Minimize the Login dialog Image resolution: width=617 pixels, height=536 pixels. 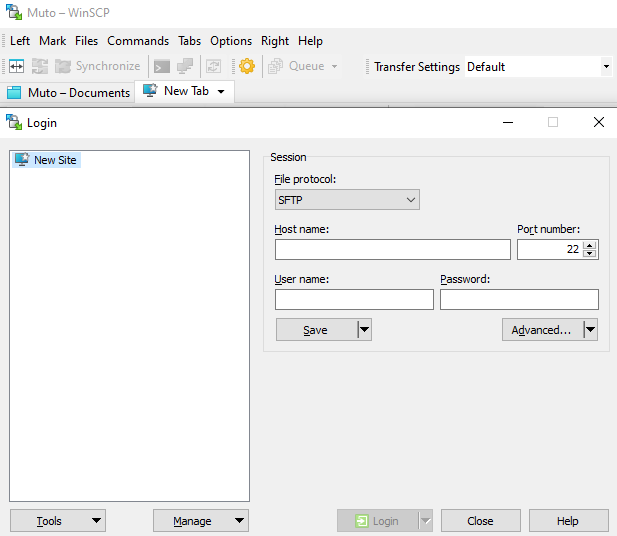(x=508, y=122)
